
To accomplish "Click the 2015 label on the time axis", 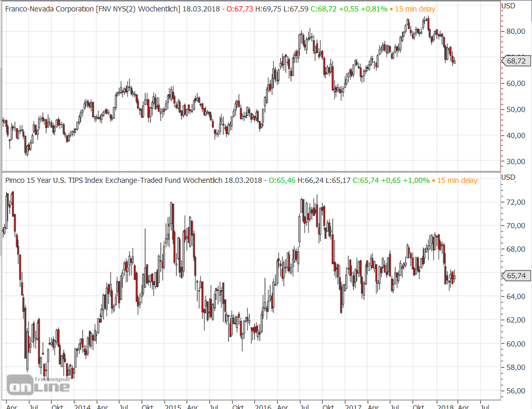I will (172, 406).
